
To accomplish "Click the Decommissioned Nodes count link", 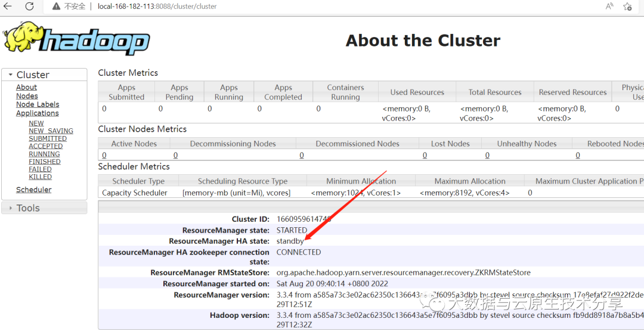I will coord(302,155).
